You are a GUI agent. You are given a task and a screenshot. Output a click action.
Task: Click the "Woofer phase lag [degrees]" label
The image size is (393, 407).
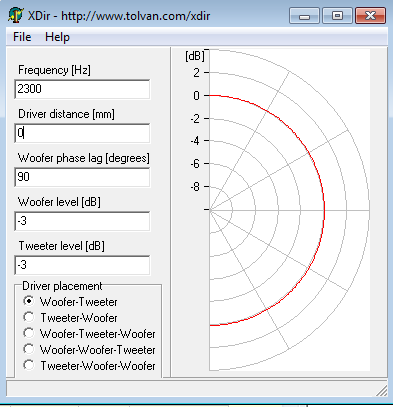coord(84,158)
